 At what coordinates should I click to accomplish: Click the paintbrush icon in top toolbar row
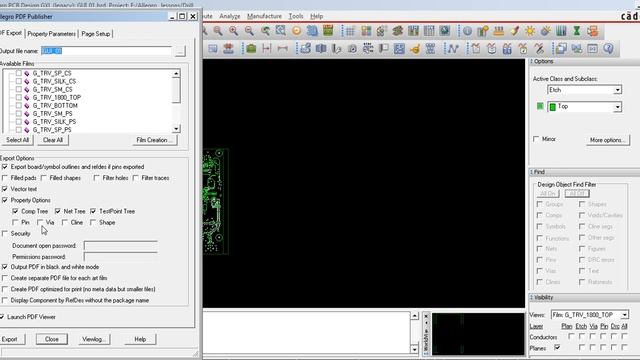[514, 31]
